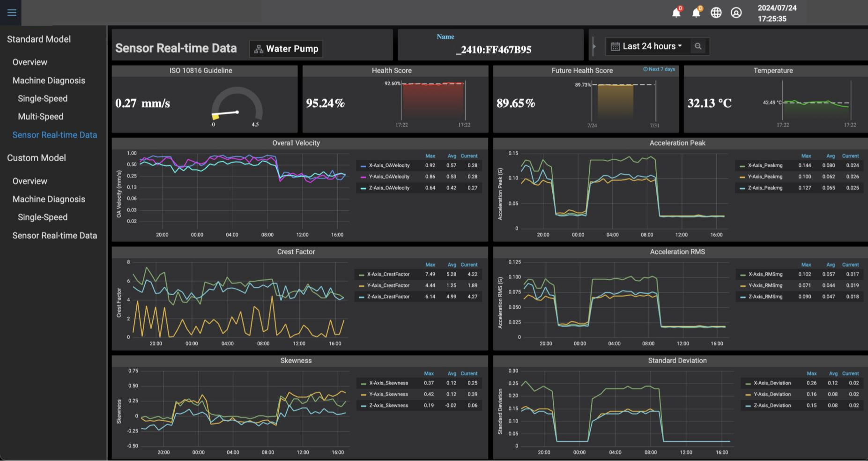Viewport: 868px width, 461px height.
Task: Toggle Y-Axis_CrestFactor series visibility
Action: pos(388,285)
